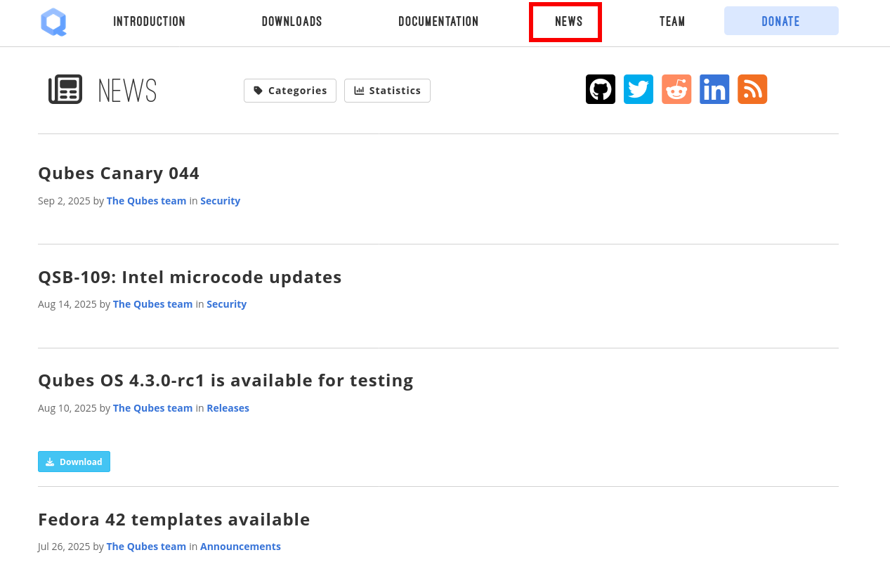Expand the news post statistics chart icon
The height and width of the screenshot is (588, 890).
pyautogui.click(x=358, y=90)
